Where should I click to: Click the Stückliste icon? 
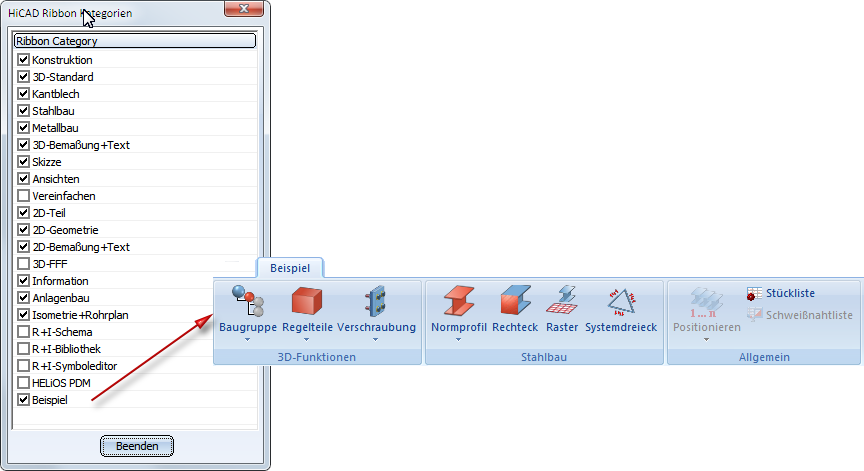pos(754,294)
